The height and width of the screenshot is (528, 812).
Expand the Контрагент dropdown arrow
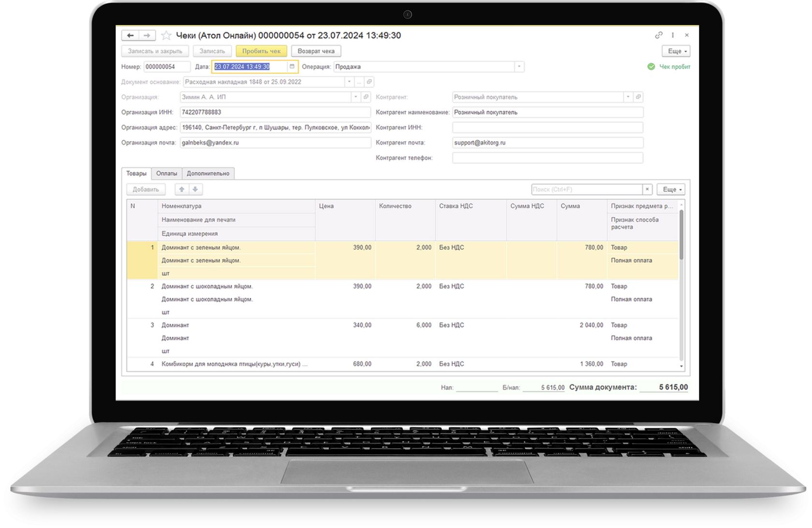[x=628, y=97]
